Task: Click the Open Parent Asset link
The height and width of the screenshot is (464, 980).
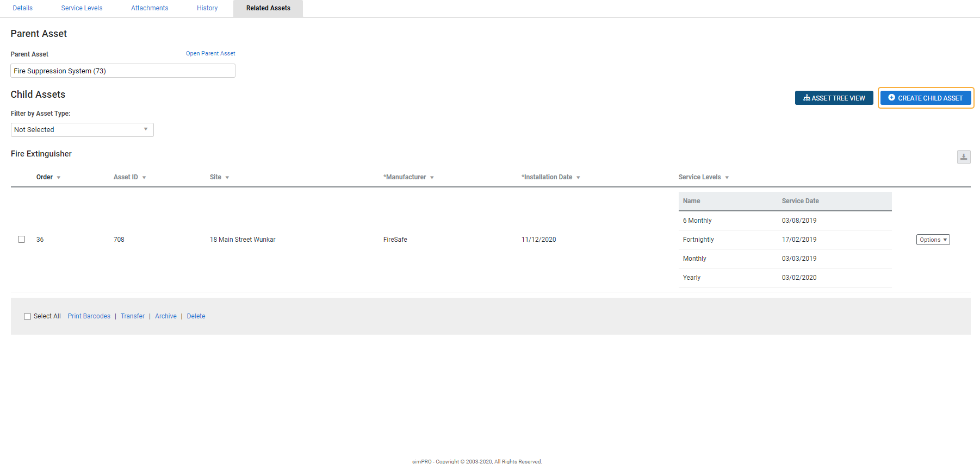Action: click(210, 53)
